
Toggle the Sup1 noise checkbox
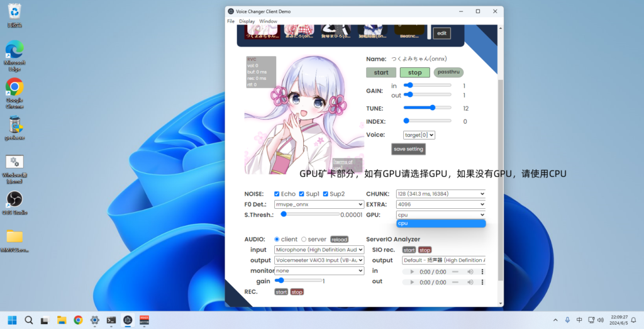[x=301, y=194]
